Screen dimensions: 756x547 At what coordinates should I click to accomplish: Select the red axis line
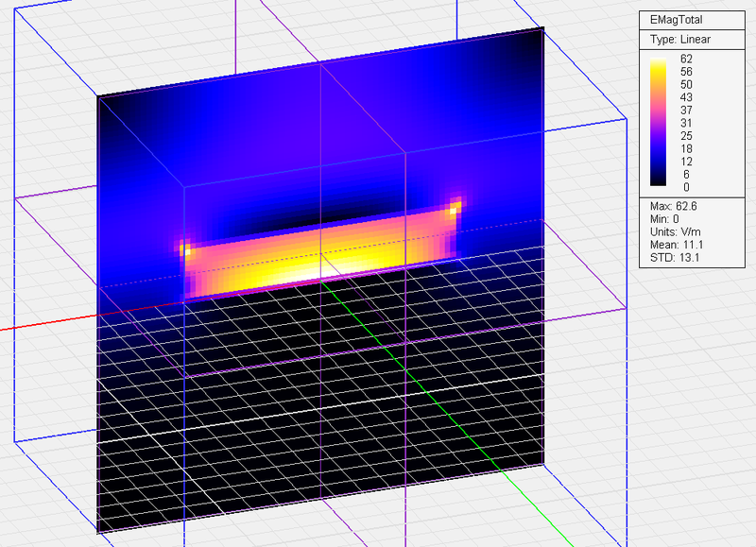pos(47,324)
